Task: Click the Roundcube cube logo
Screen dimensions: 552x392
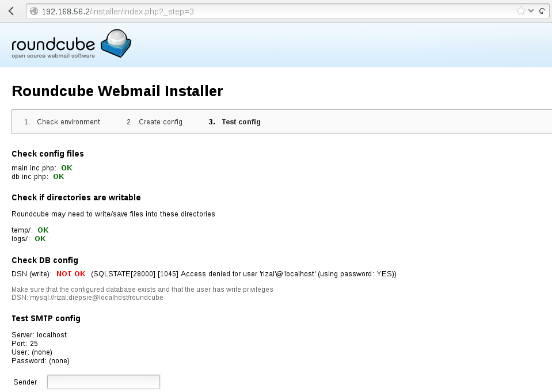Action: pyautogui.click(x=116, y=43)
